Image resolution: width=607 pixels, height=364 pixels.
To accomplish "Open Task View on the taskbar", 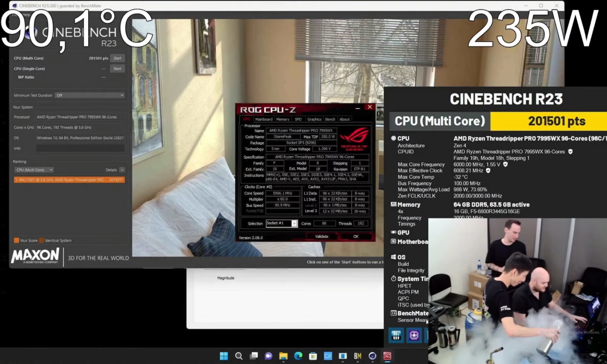I will (x=253, y=356).
